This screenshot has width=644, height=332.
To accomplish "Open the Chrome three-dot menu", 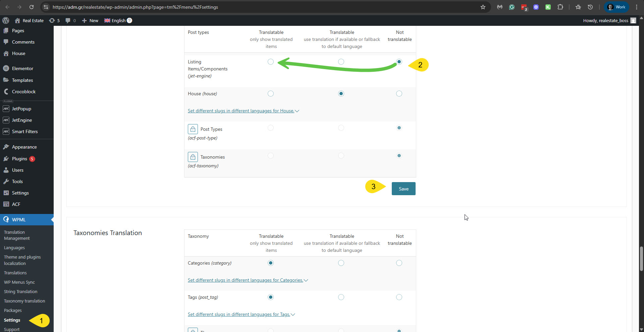I will click(637, 7).
